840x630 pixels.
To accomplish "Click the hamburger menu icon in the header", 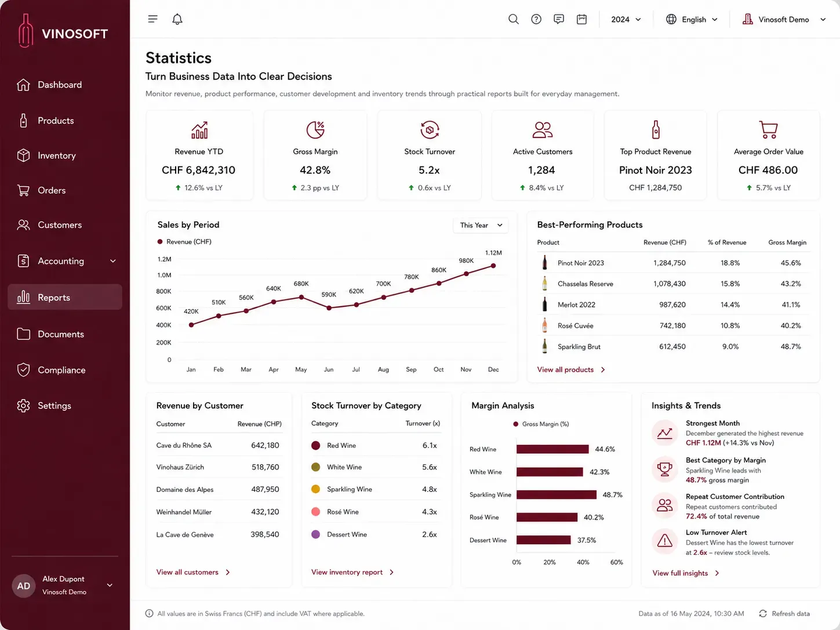I will (152, 19).
